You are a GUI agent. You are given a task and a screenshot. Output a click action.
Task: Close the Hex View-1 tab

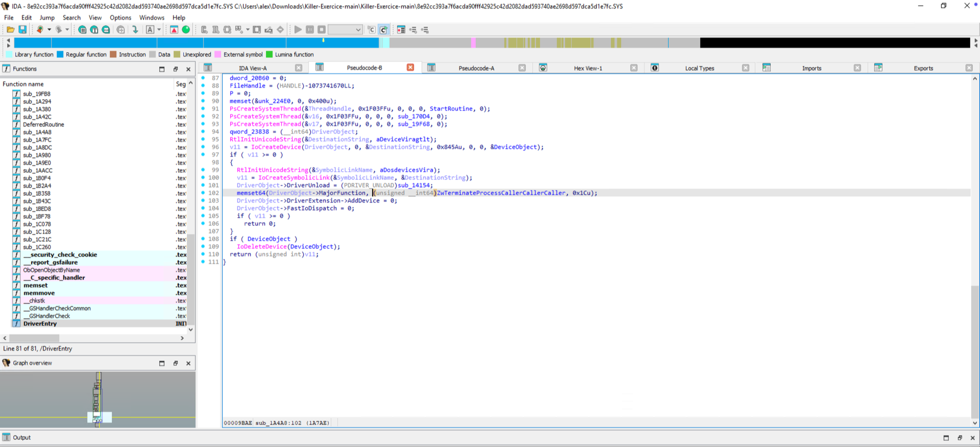634,68
